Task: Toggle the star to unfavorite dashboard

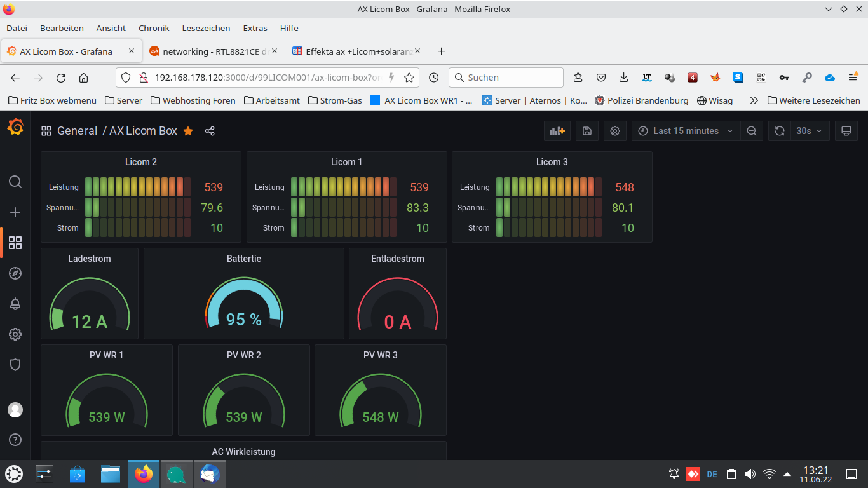Action: coord(188,131)
